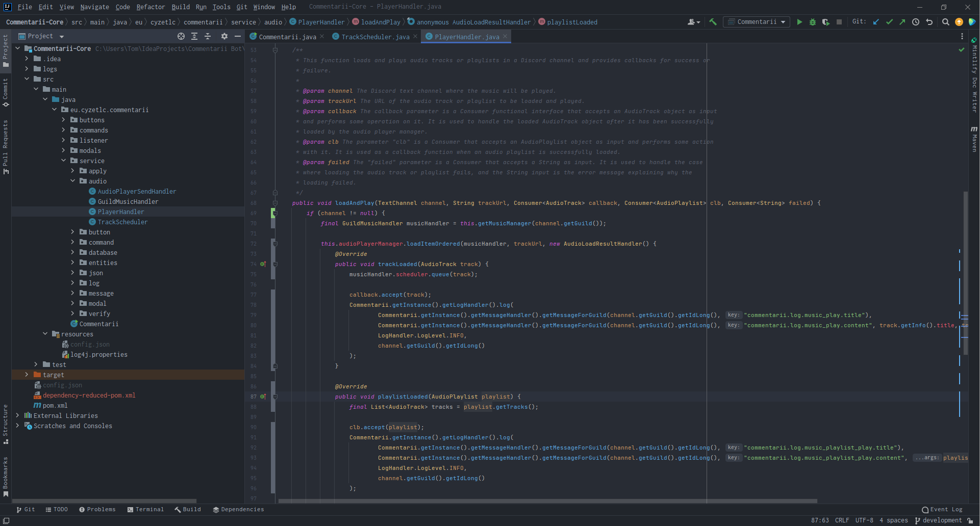Click Select Opened File target icon
Image resolution: width=980 pixels, height=526 pixels.
pos(181,36)
